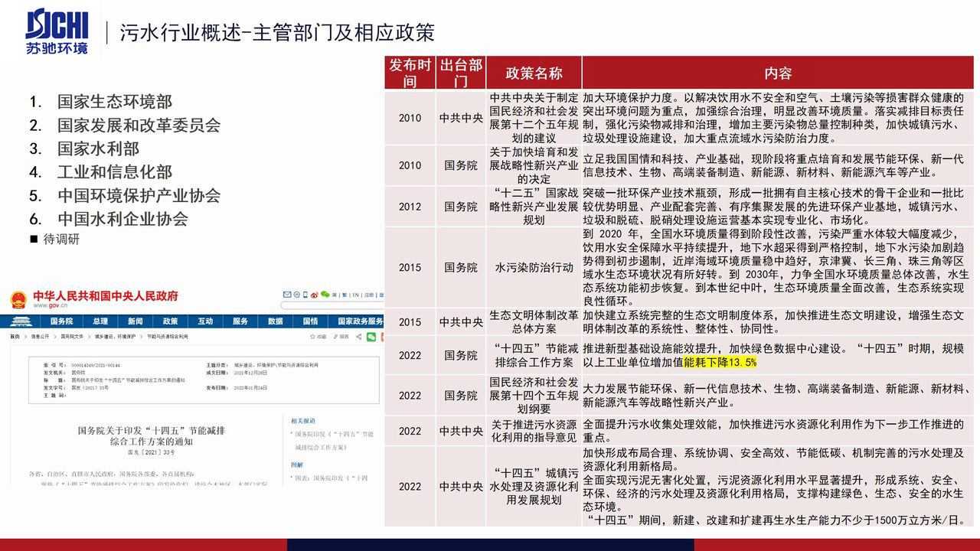Click 节能与资源综合利用 breadcrumb item
This screenshot has height=551, width=980.
pos(168,337)
